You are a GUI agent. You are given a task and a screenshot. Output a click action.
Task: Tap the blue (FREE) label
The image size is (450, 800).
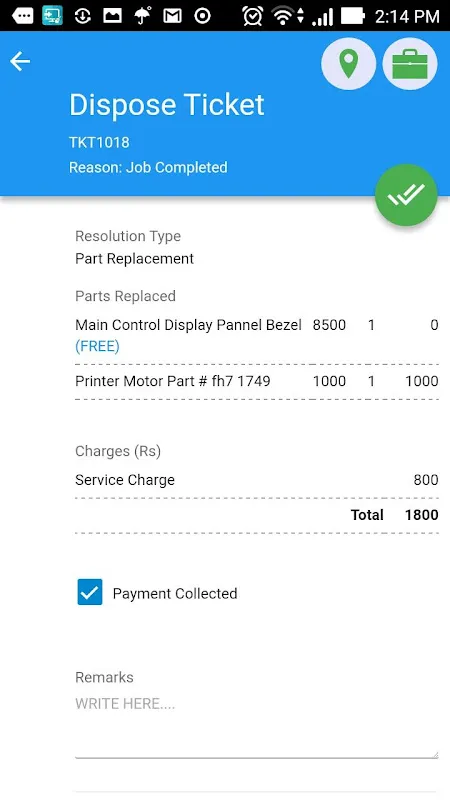[97, 347]
